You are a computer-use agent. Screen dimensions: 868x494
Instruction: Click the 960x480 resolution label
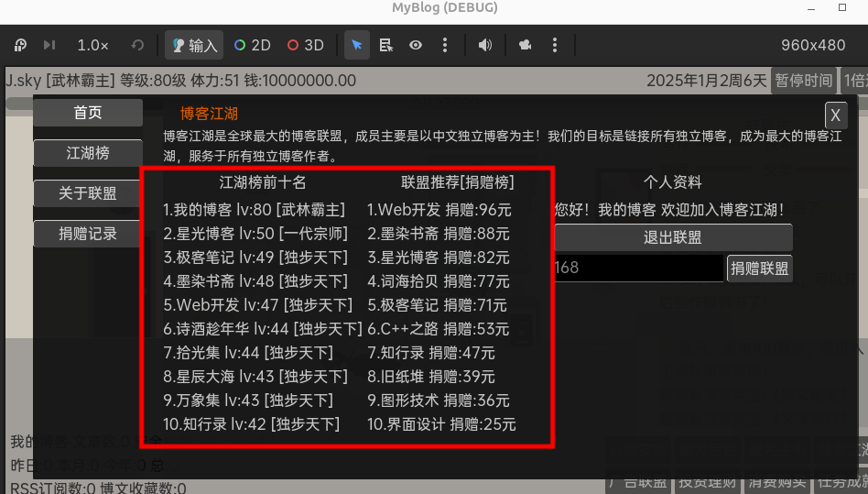coord(813,45)
